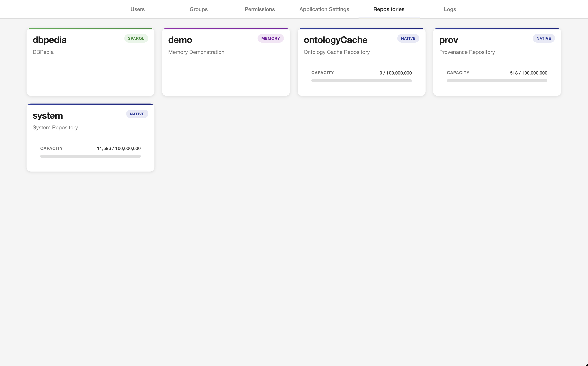Click the MEMORY badge on demo
Screen dimensions: 588x366
pos(270,38)
